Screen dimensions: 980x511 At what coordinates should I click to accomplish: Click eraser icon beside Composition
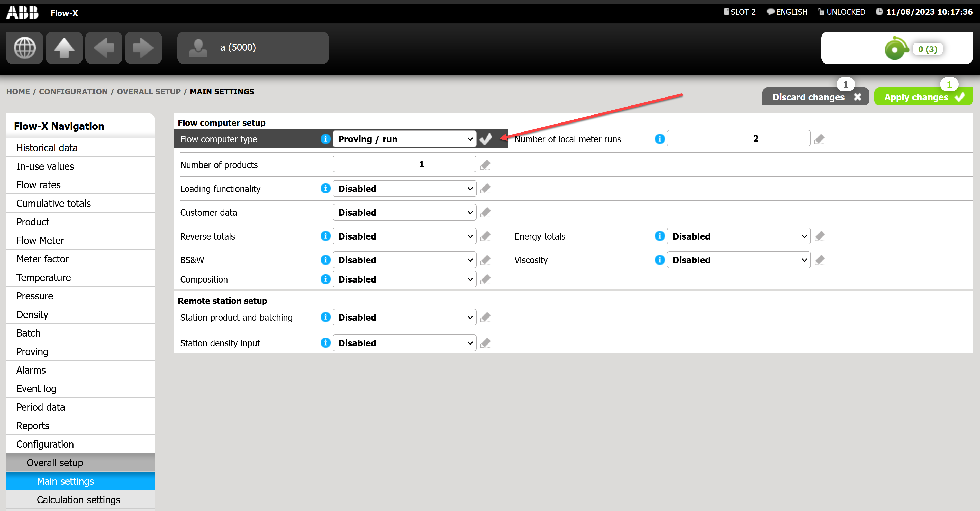point(485,279)
